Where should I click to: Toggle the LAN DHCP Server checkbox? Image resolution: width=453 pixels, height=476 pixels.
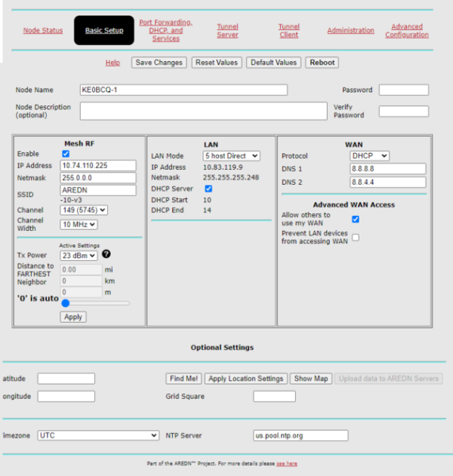point(209,189)
